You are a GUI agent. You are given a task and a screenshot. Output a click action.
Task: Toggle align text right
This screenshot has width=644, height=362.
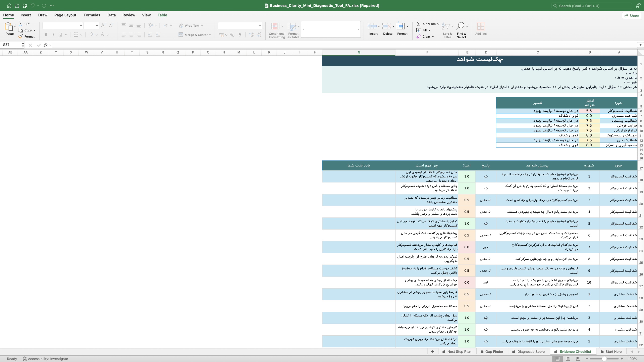(x=139, y=35)
